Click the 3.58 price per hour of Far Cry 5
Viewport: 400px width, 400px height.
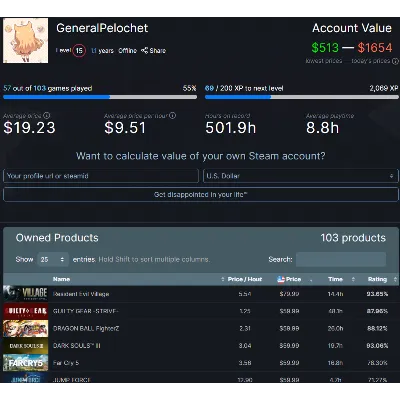245,363
